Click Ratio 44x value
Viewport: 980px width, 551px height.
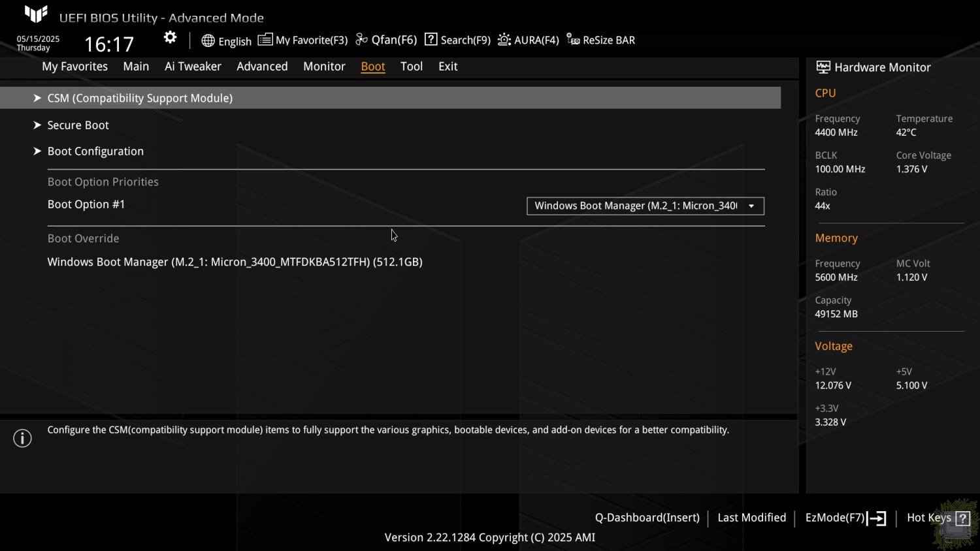[x=823, y=206]
